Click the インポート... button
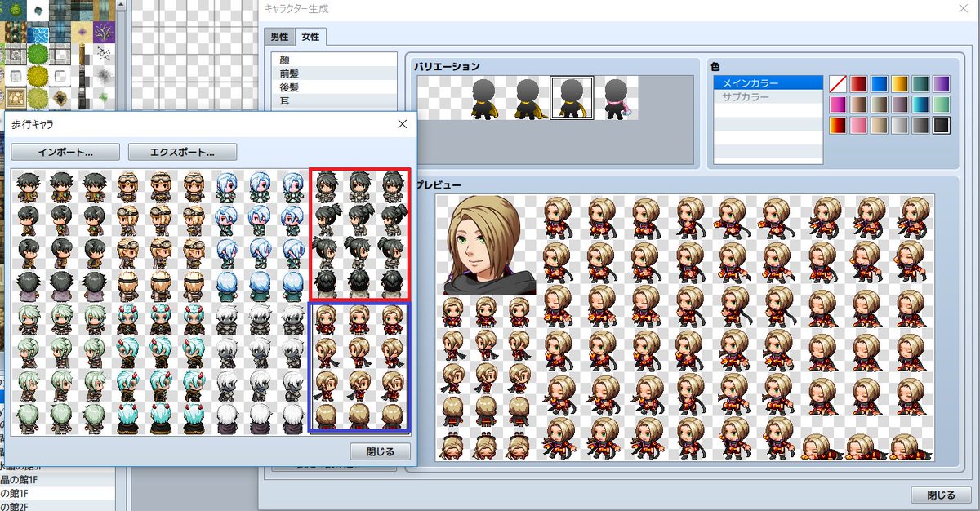The image size is (980, 511). 65,152
